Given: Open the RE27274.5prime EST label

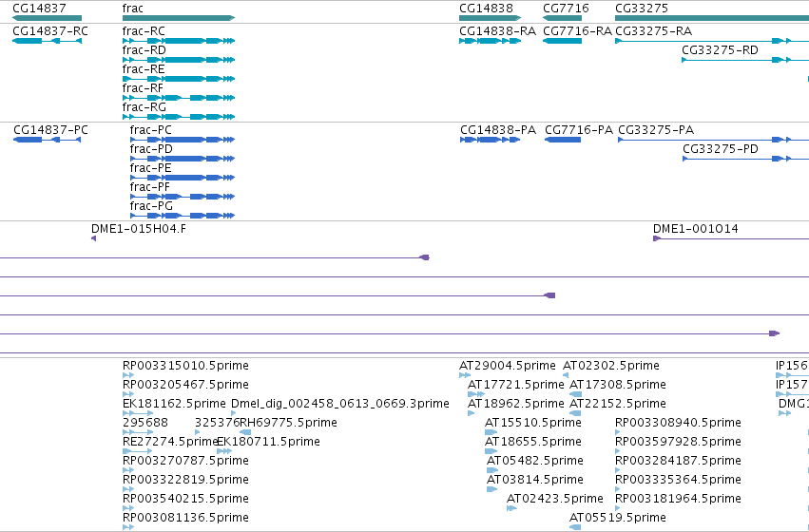Looking at the screenshot, I should click(x=171, y=441).
